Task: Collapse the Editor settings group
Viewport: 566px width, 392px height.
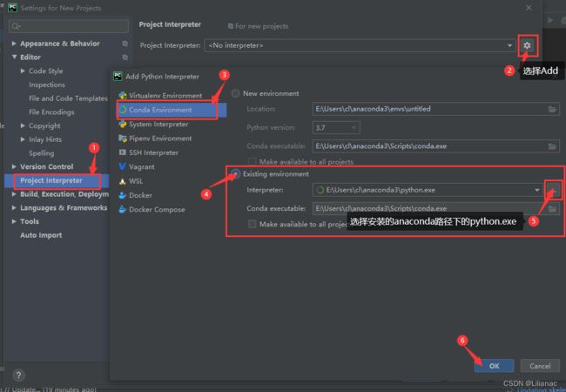Action: (x=14, y=57)
